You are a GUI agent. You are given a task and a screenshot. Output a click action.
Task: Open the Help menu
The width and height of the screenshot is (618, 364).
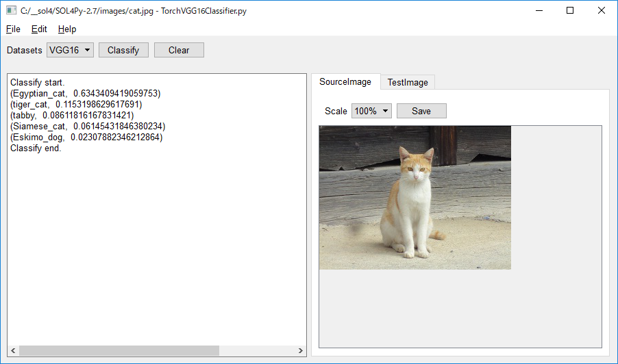(x=67, y=29)
